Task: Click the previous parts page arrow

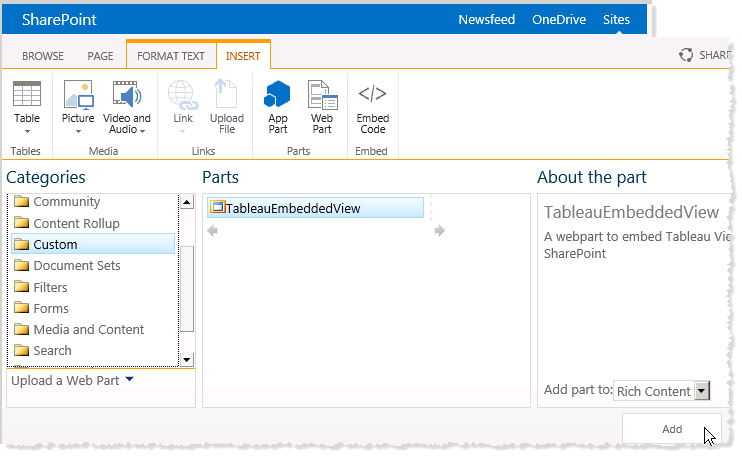Action: point(212,230)
